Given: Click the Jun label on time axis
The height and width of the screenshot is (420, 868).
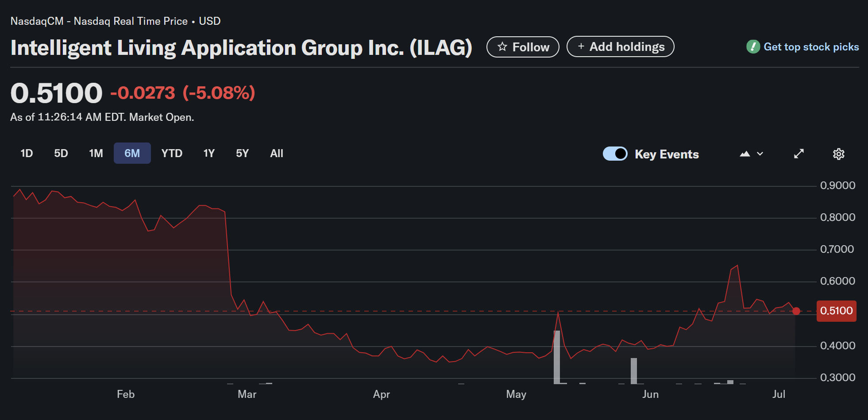Looking at the screenshot, I should pos(650,394).
